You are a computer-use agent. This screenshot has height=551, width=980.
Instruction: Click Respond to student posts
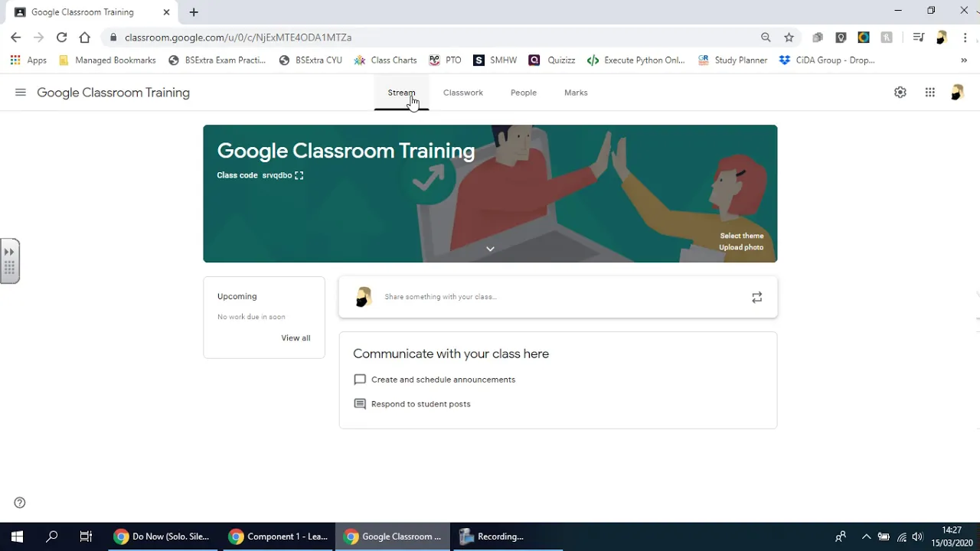(421, 404)
